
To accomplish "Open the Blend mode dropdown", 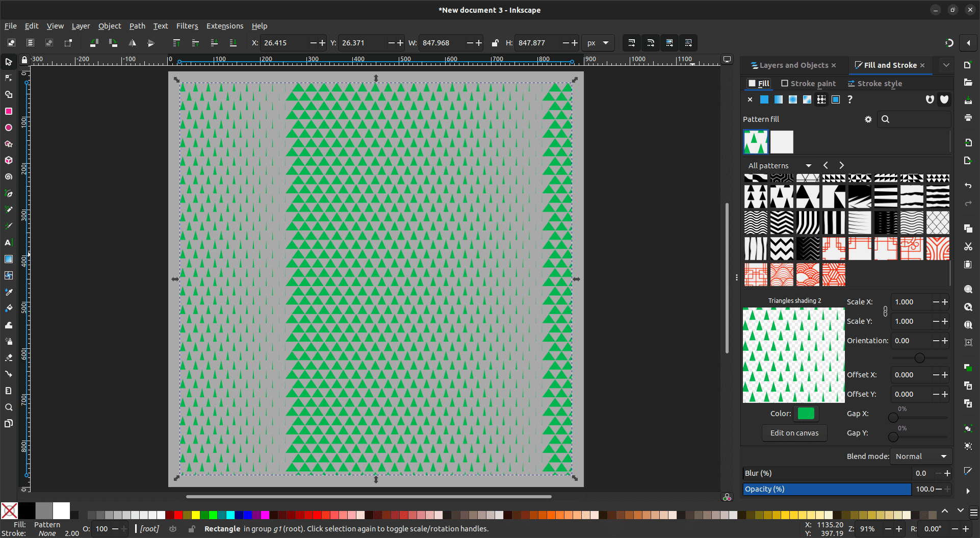I will click(920, 456).
